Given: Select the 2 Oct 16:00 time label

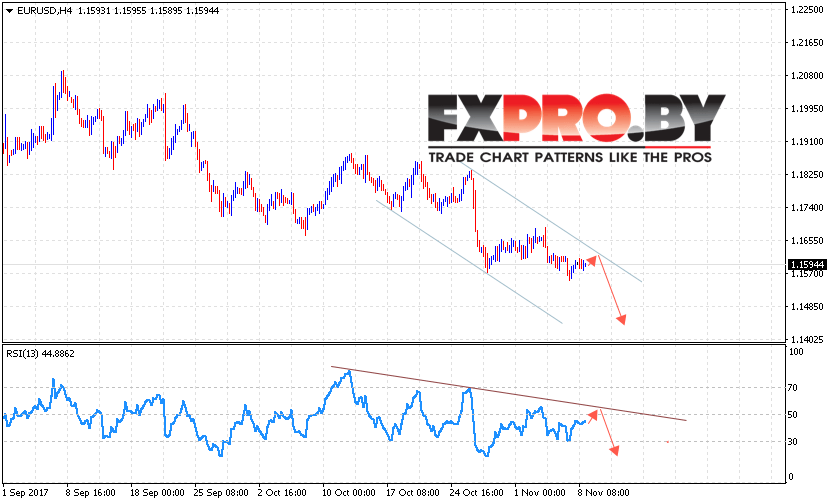Looking at the screenshot, I should coord(282,493).
